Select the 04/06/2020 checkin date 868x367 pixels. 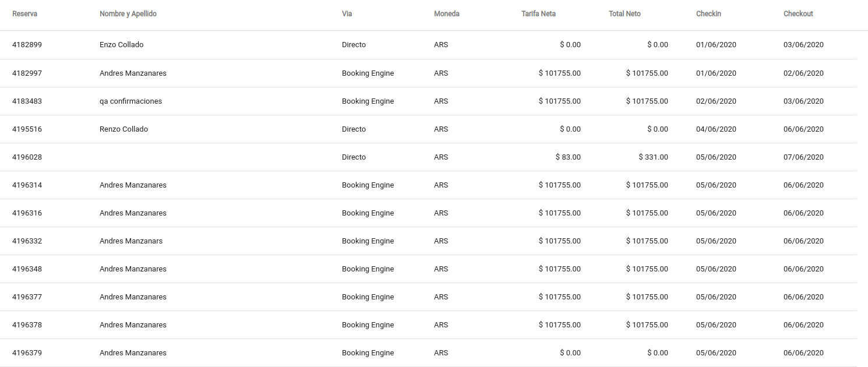[x=716, y=129]
